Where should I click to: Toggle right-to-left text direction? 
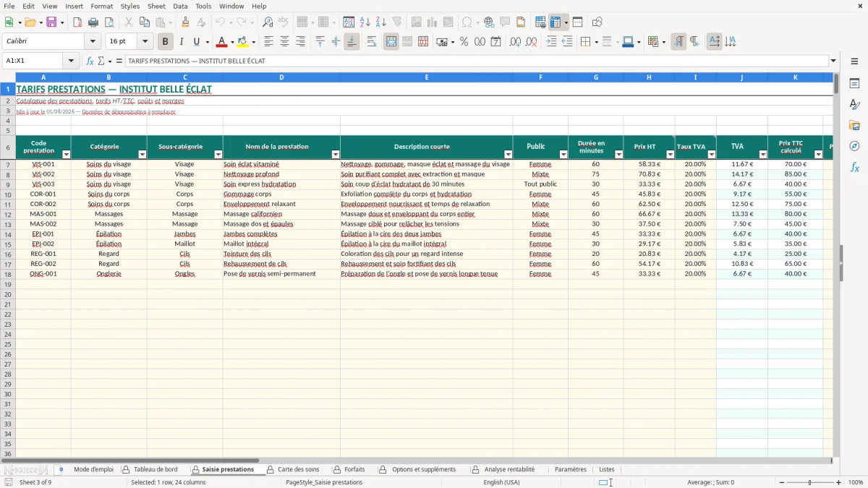tap(694, 42)
